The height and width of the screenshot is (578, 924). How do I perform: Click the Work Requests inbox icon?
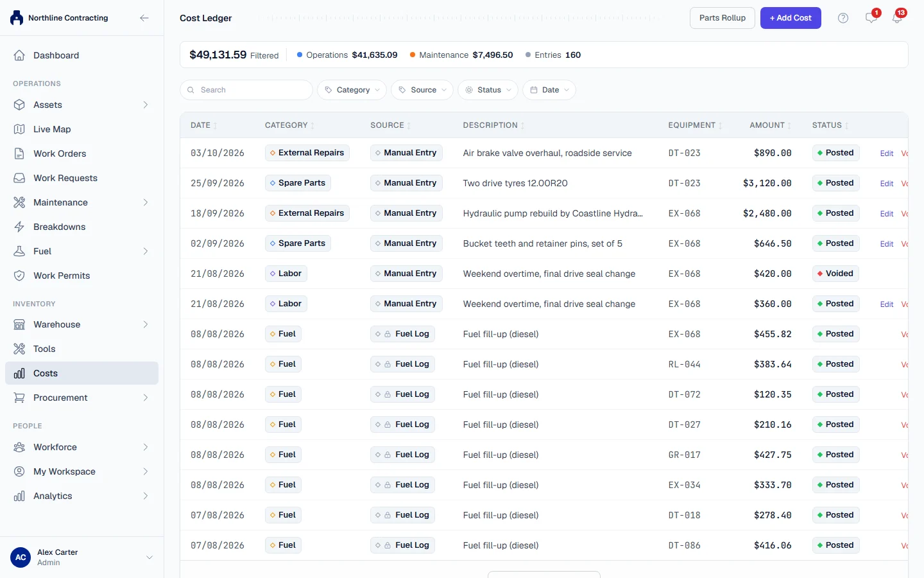pyautogui.click(x=19, y=178)
